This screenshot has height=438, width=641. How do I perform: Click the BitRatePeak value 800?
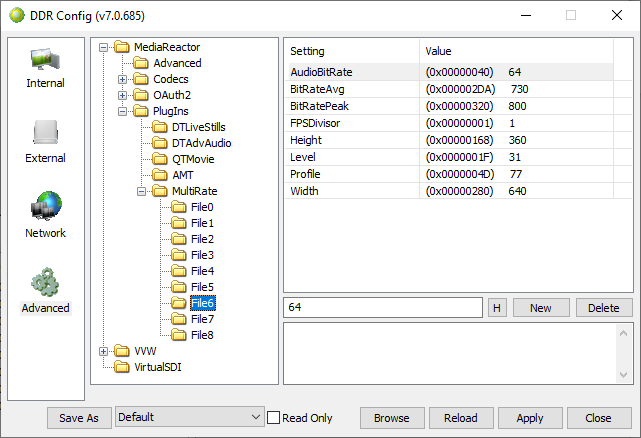click(517, 106)
